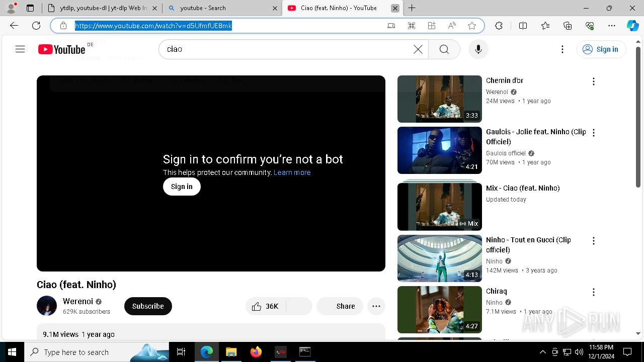
Task: Subscribe to the Werenoi channel
Action: 148,306
